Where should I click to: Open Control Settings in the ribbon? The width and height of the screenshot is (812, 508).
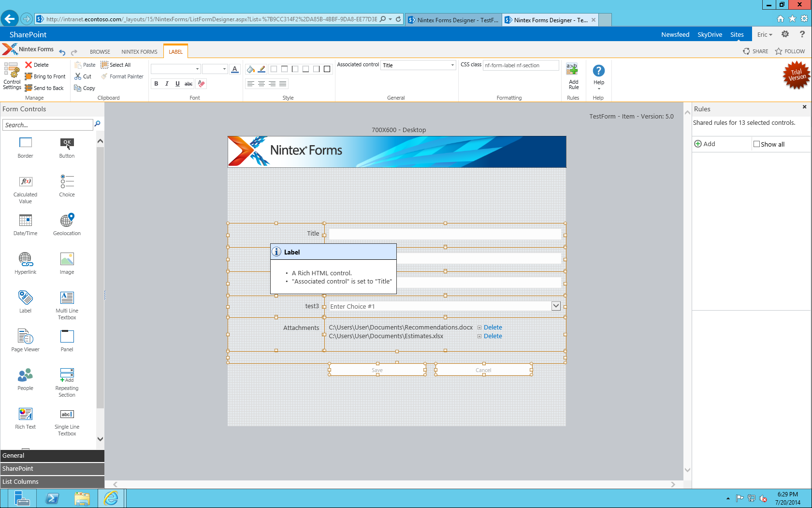pyautogui.click(x=12, y=76)
